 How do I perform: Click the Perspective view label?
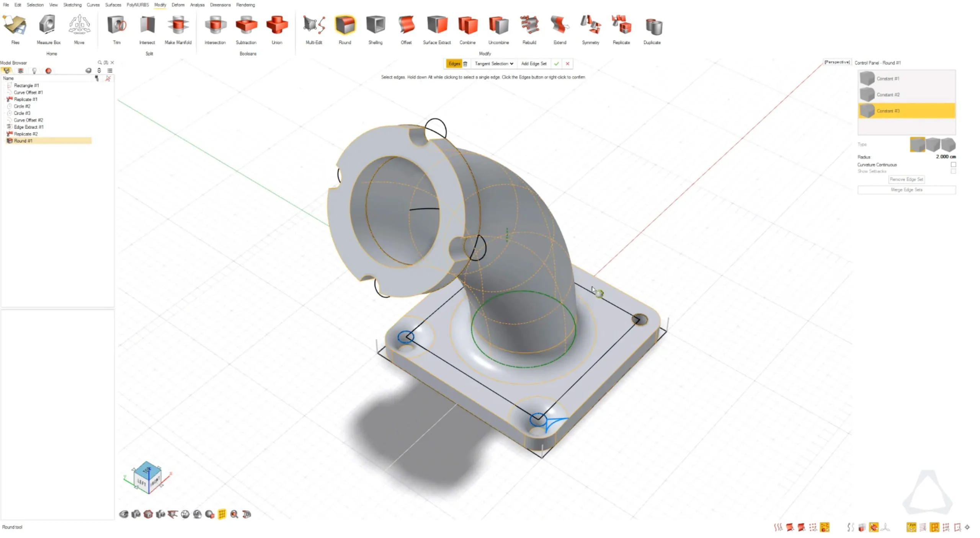(x=837, y=62)
